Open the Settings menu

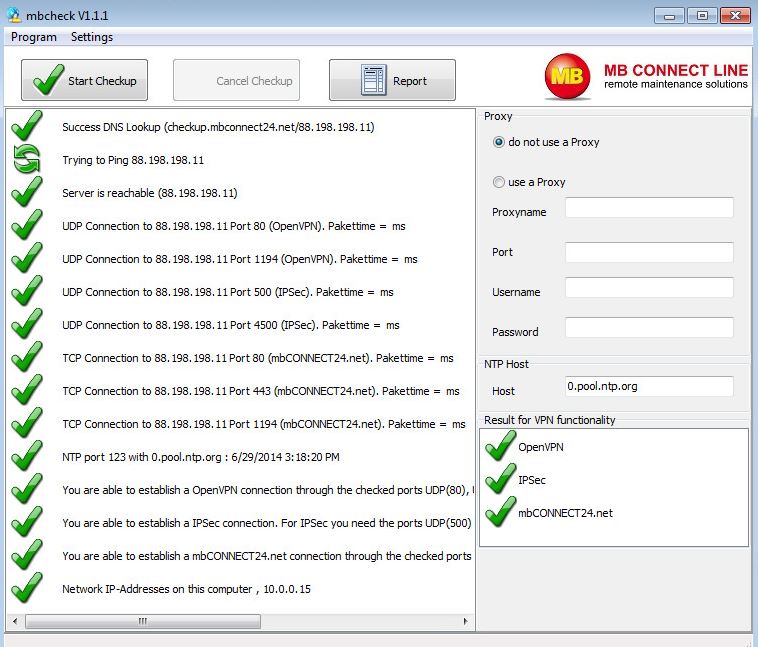point(92,37)
